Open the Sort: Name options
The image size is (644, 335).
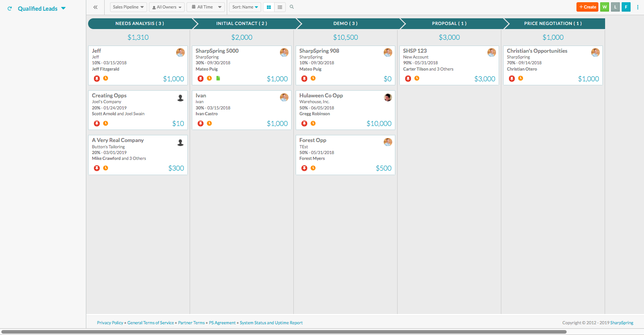tap(245, 7)
